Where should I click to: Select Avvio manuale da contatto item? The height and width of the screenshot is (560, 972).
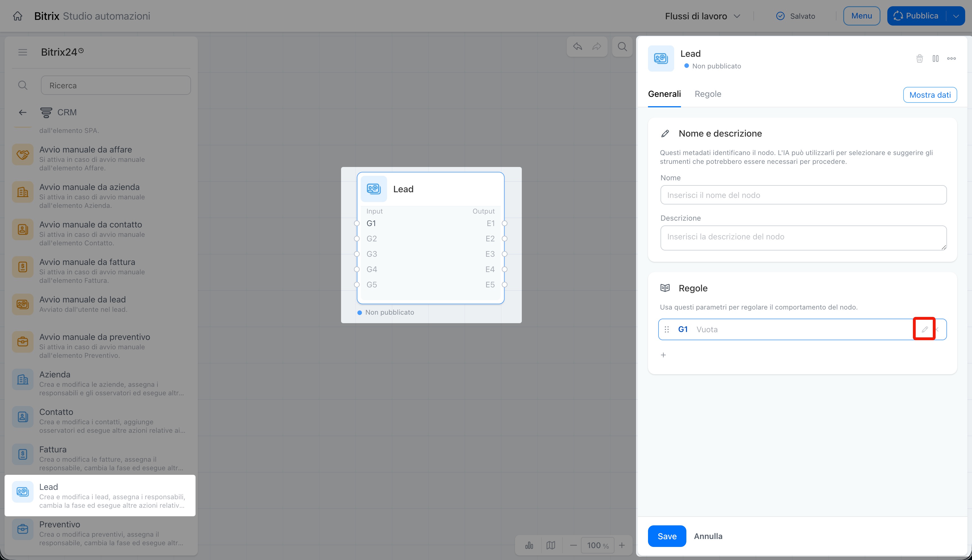(100, 233)
